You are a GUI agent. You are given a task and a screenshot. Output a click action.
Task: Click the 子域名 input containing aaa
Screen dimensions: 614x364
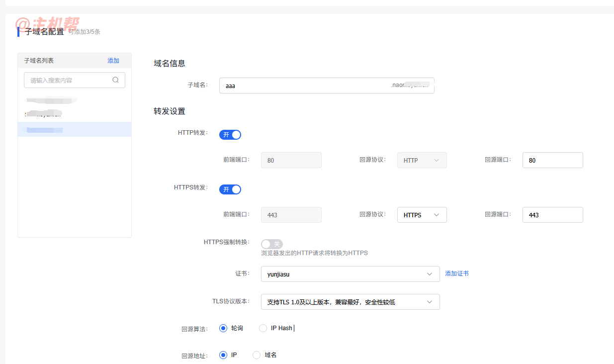[x=327, y=86]
